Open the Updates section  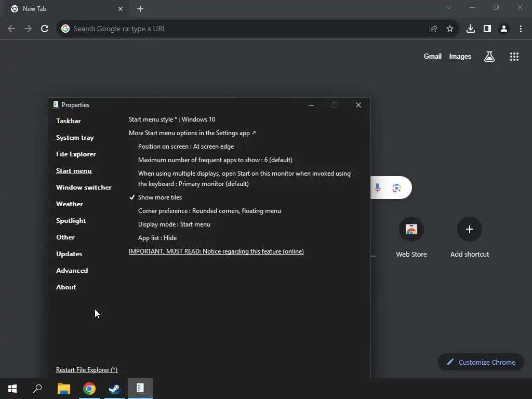tap(69, 254)
